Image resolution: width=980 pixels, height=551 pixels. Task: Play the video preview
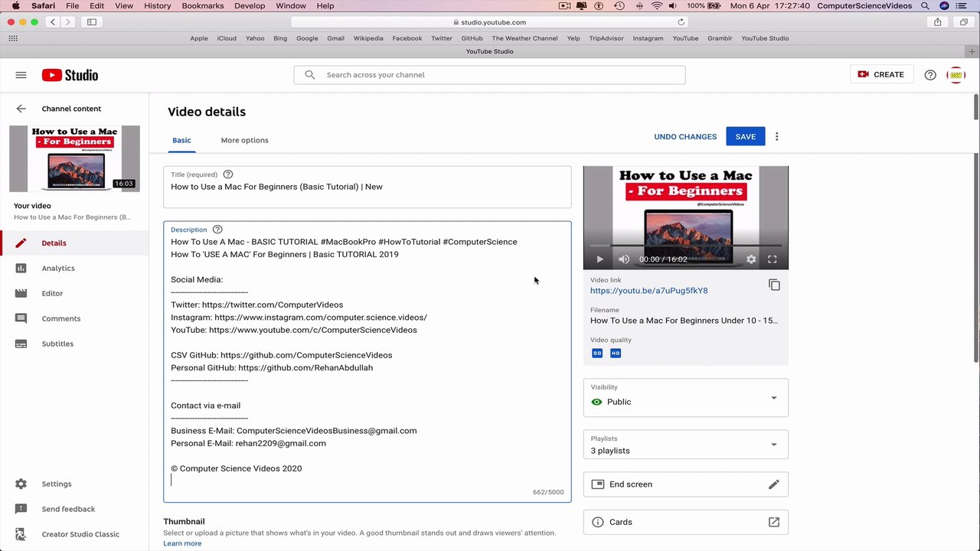pos(599,259)
